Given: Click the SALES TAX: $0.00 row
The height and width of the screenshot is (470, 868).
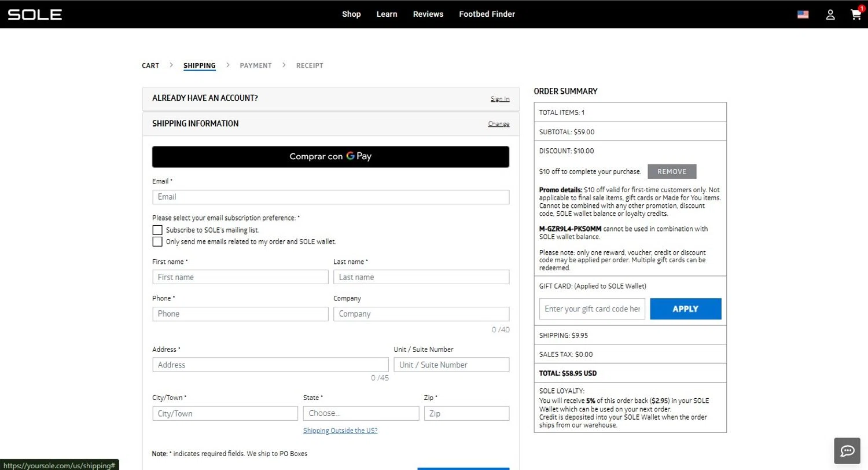Looking at the screenshot, I should point(630,354).
